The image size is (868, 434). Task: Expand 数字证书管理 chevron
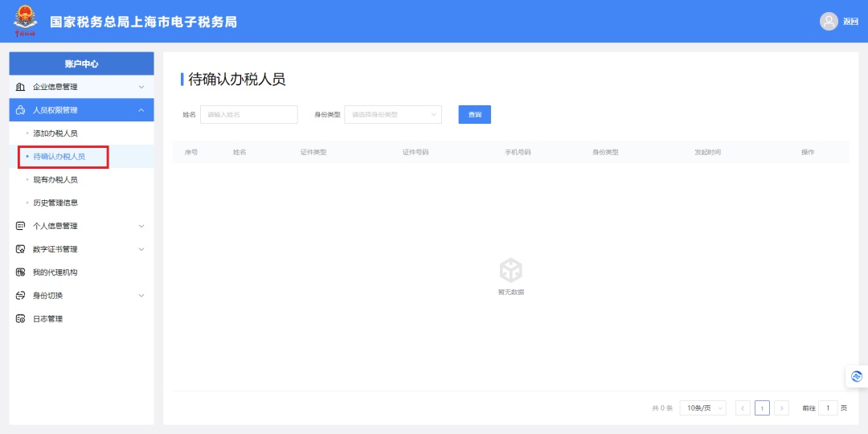click(x=141, y=249)
